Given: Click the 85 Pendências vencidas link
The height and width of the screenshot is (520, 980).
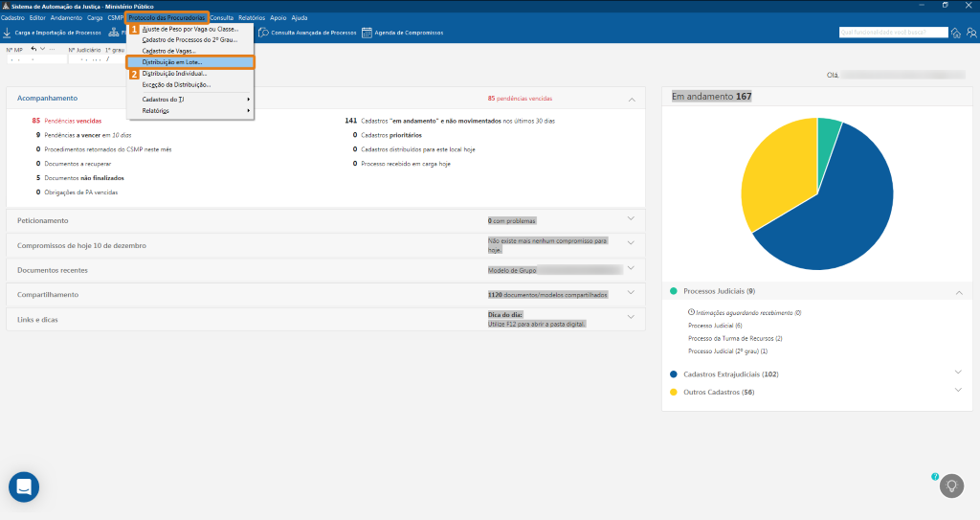Looking at the screenshot, I should [67, 122].
